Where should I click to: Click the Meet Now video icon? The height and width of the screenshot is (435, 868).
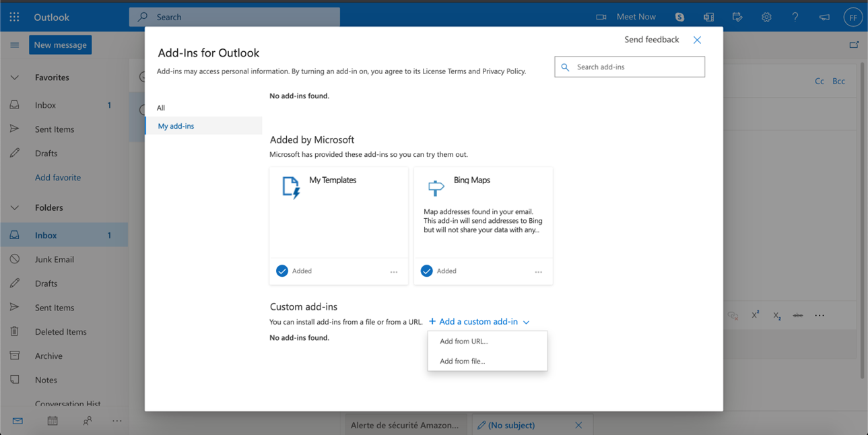(601, 17)
